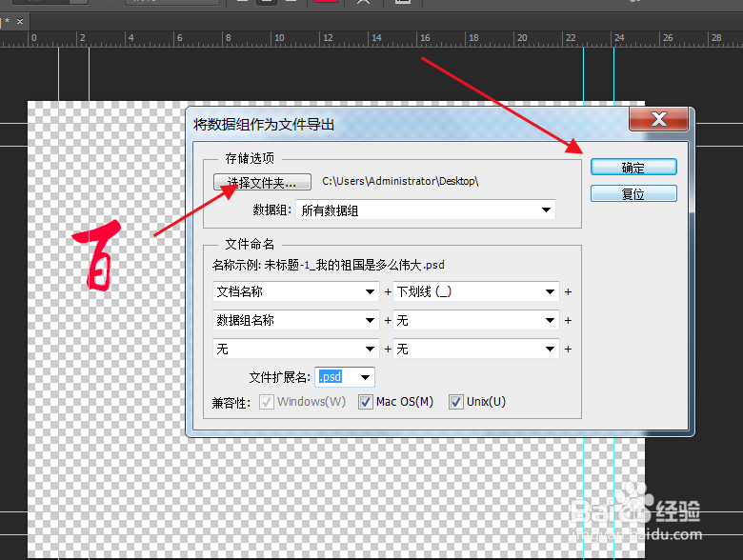Click the horizontal ruler at mark 10
The width and height of the screenshot is (743, 560).
pyautogui.click(x=279, y=38)
